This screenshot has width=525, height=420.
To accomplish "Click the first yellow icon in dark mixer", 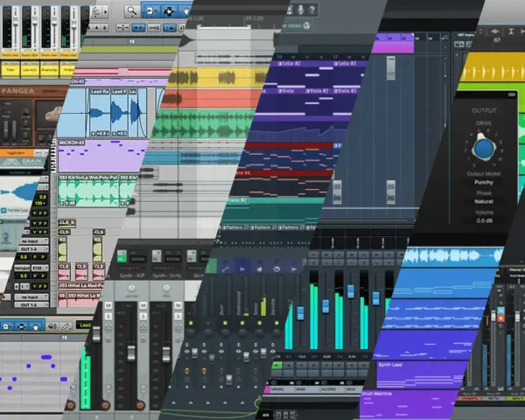I will coord(187,371).
